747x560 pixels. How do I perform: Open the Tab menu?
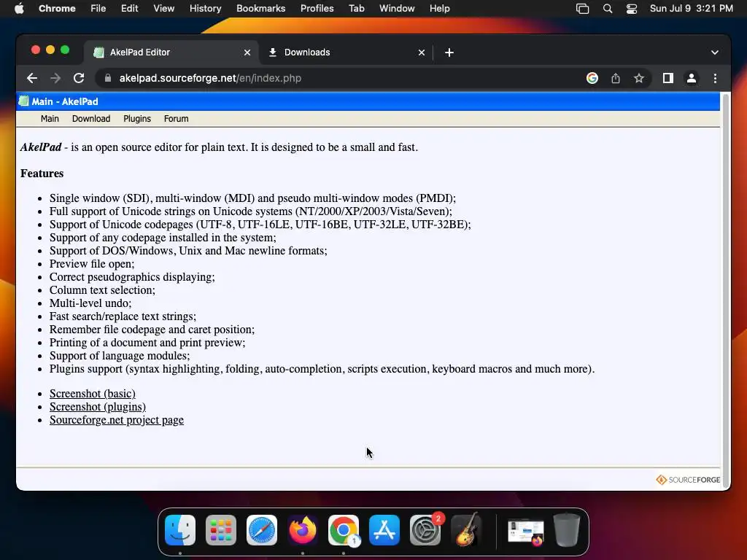pyautogui.click(x=356, y=9)
